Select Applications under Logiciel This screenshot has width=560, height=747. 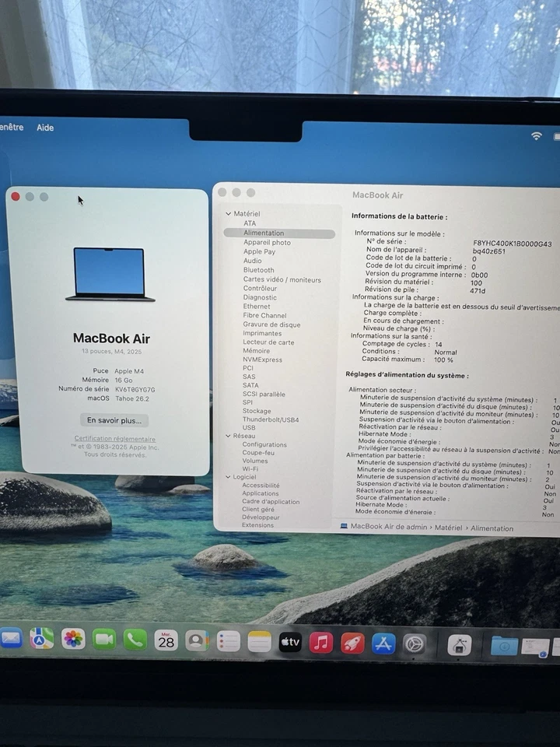[x=260, y=493]
